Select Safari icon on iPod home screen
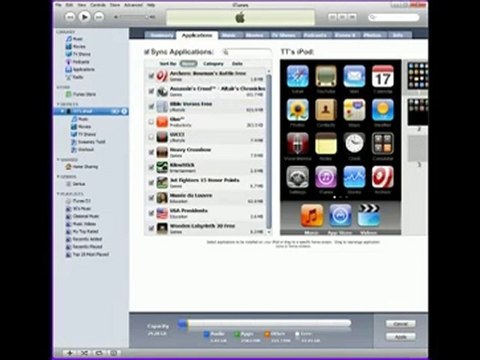 297,76
